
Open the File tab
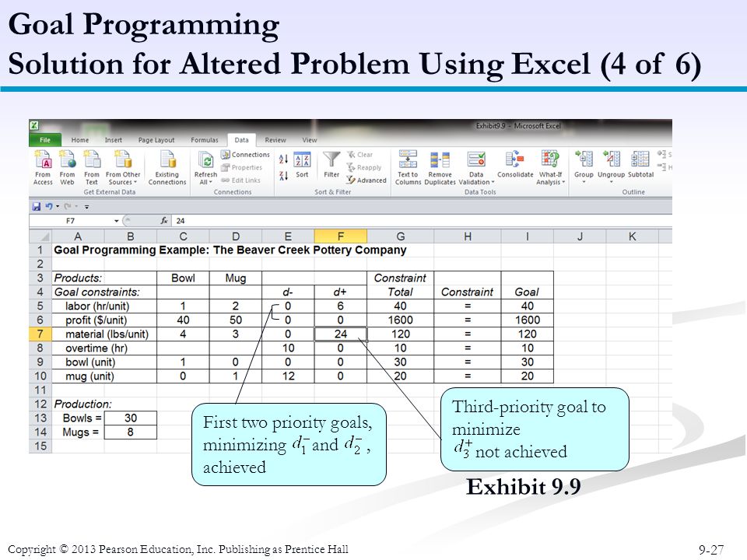coord(45,140)
